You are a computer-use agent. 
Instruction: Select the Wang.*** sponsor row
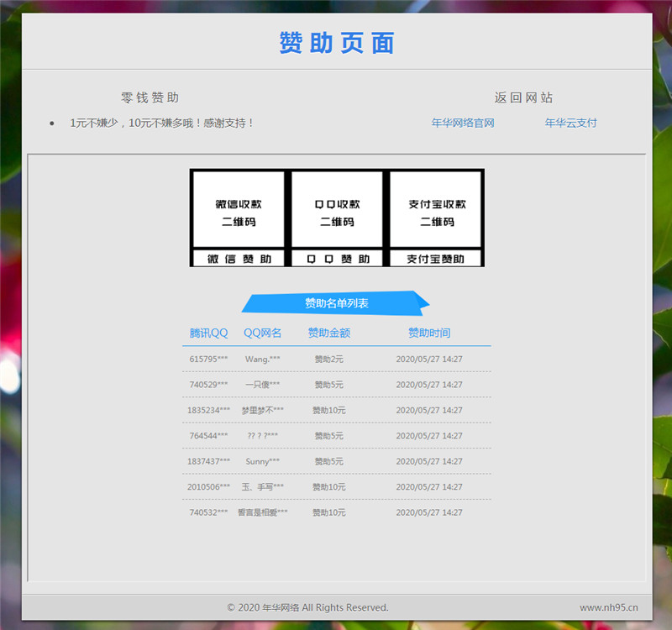point(336,359)
